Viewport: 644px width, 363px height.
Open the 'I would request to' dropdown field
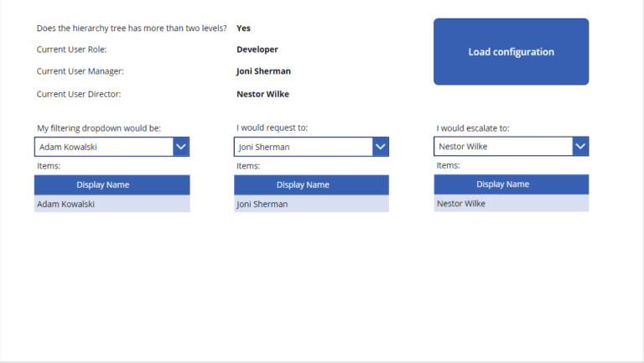(x=311, y=147)
